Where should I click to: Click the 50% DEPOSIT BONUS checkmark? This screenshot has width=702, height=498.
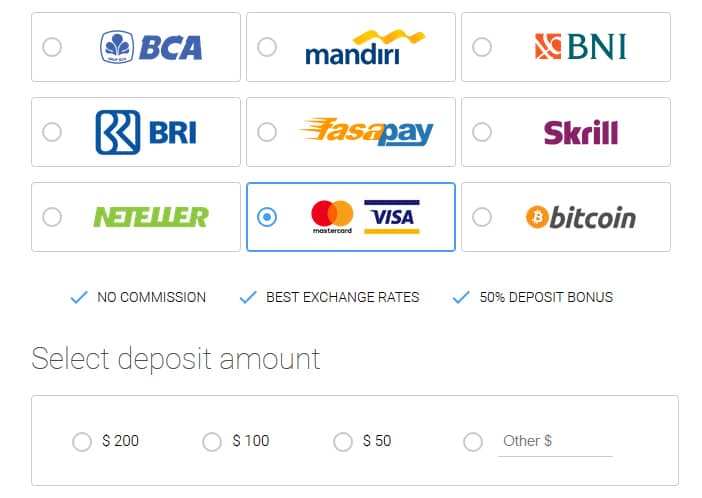coord(461,297)
